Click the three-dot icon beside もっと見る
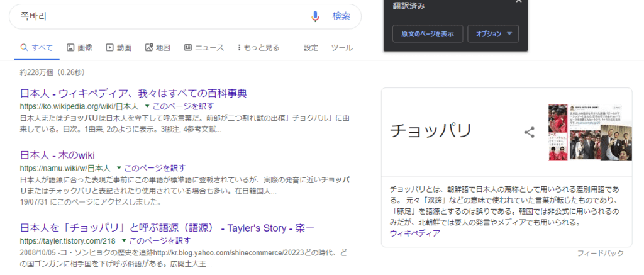The height and width of the screenshot is (275, 644). coord(239,48)
